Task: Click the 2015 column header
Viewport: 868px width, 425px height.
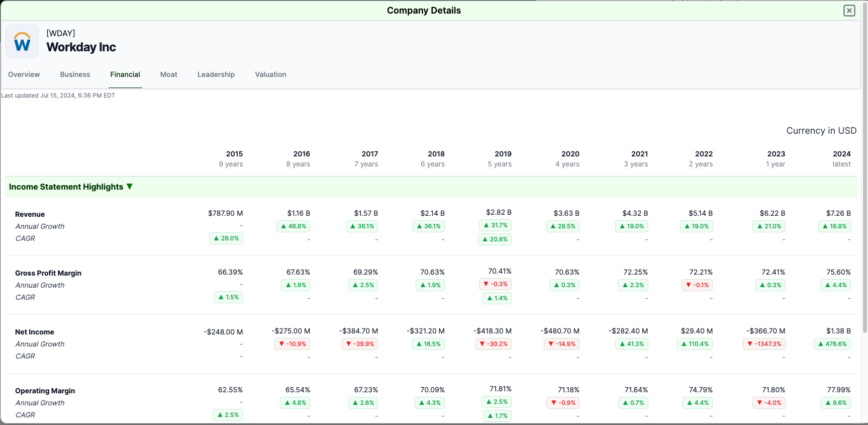Action: click(x=234, y=154)
